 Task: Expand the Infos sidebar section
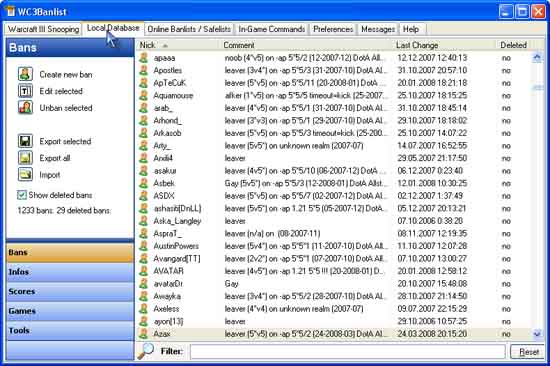click(70, 272)
